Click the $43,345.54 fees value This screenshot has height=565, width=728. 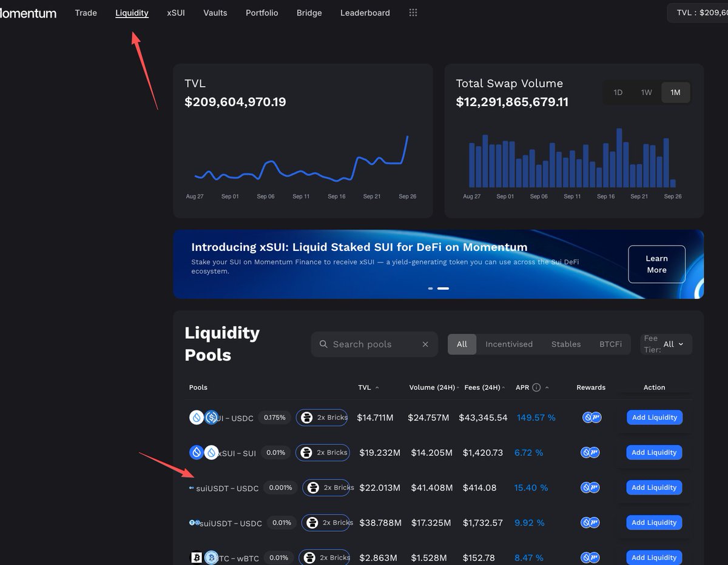(x=484, y=418)
